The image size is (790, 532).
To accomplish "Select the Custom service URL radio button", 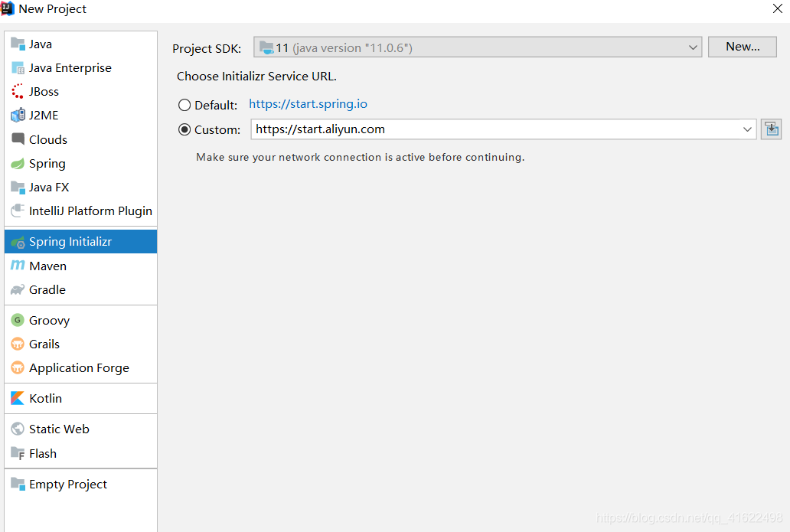I will (184, 129).
